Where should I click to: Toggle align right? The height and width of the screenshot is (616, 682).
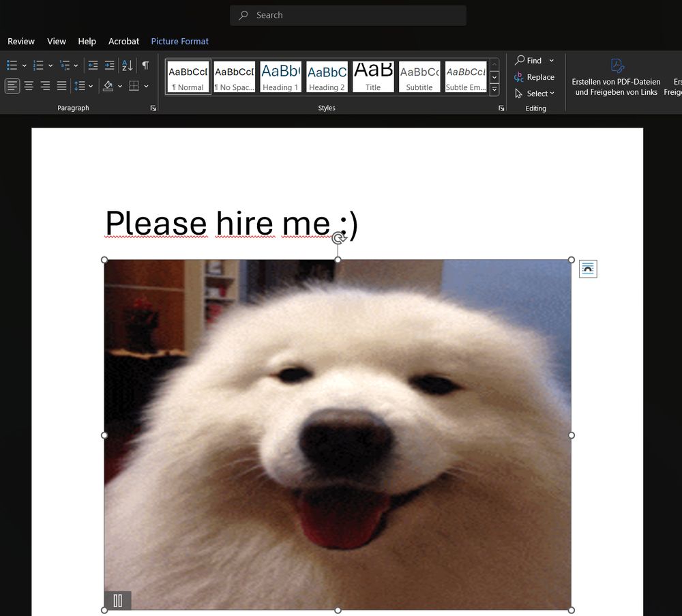[x=45, y=86]
